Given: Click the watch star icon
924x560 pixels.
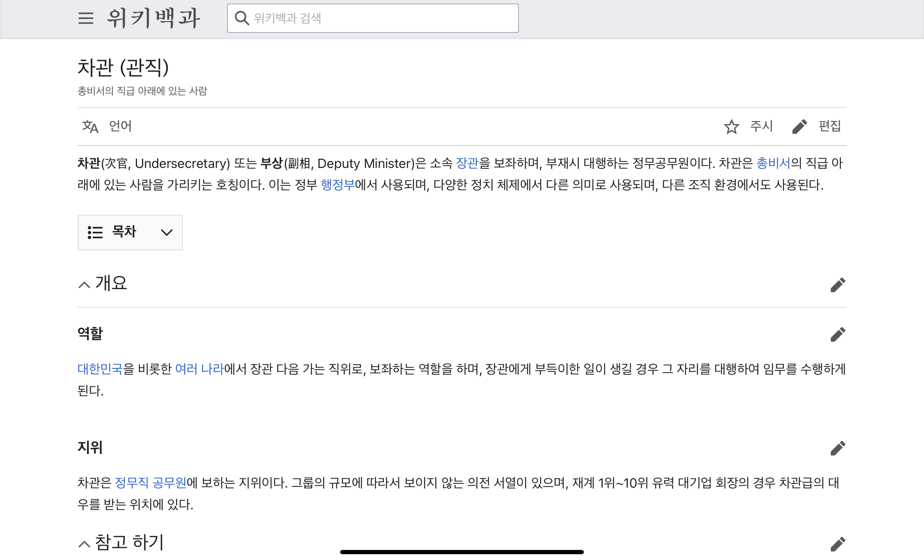Looking at the screenshot, I should 731,127.
